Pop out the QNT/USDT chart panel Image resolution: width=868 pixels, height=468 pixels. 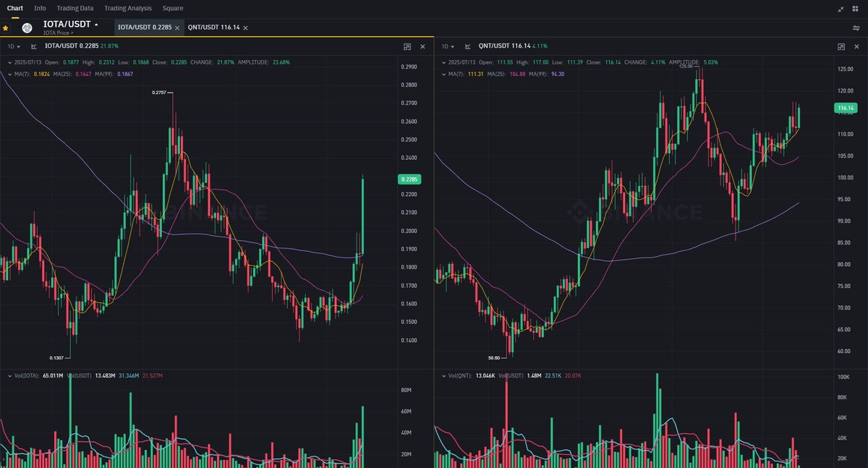[x=841, y=46]
